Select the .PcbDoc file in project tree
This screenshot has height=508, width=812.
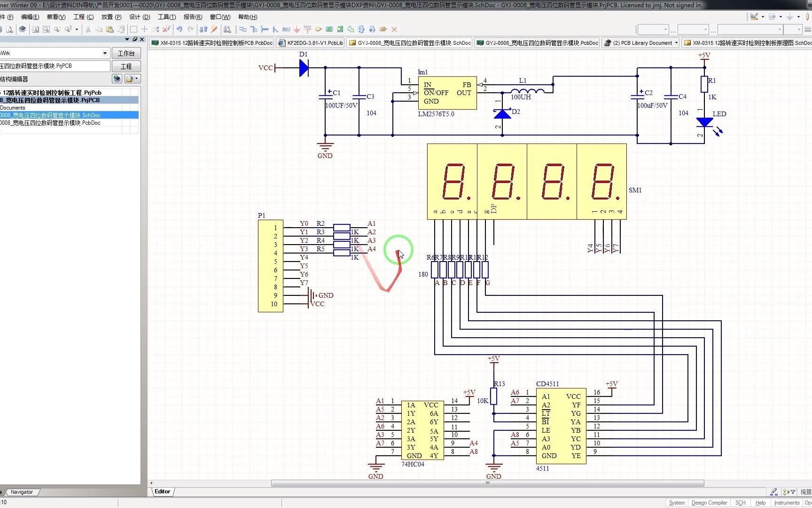69,123
